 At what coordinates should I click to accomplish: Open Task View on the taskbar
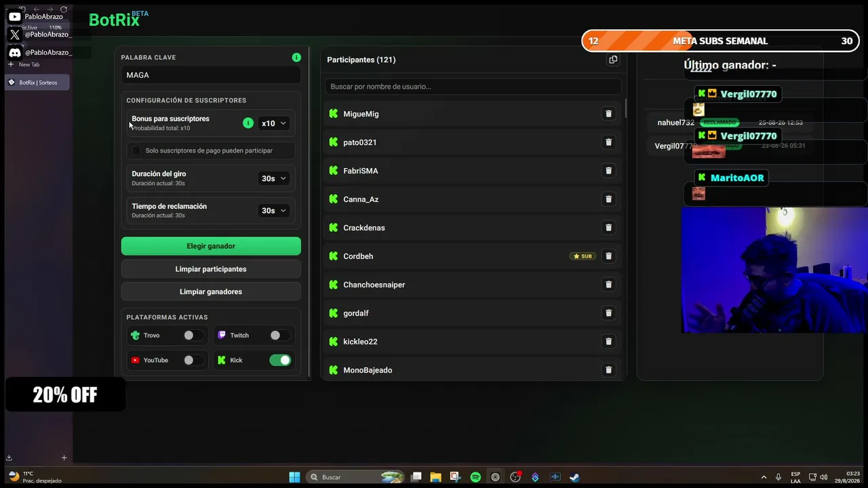[416, 477]
